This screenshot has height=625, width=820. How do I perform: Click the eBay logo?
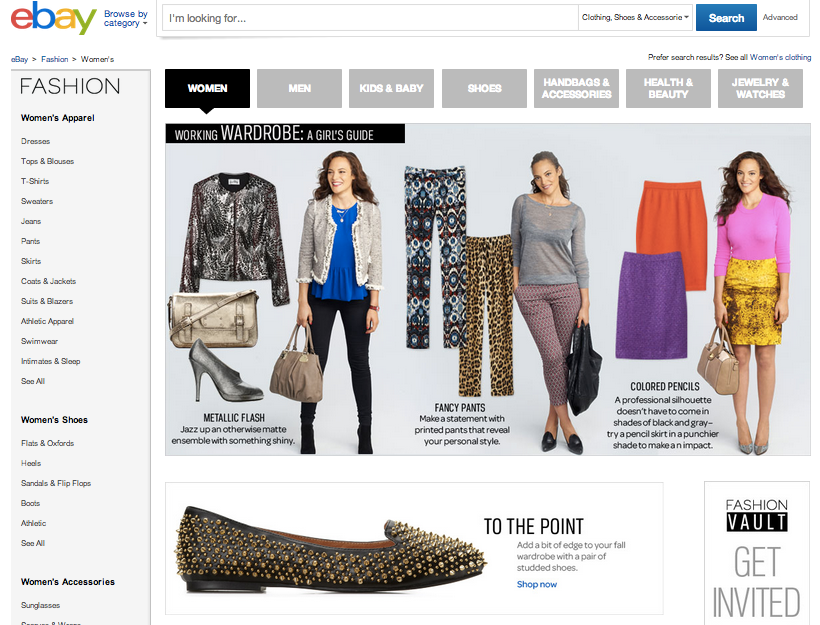[53, 17]
